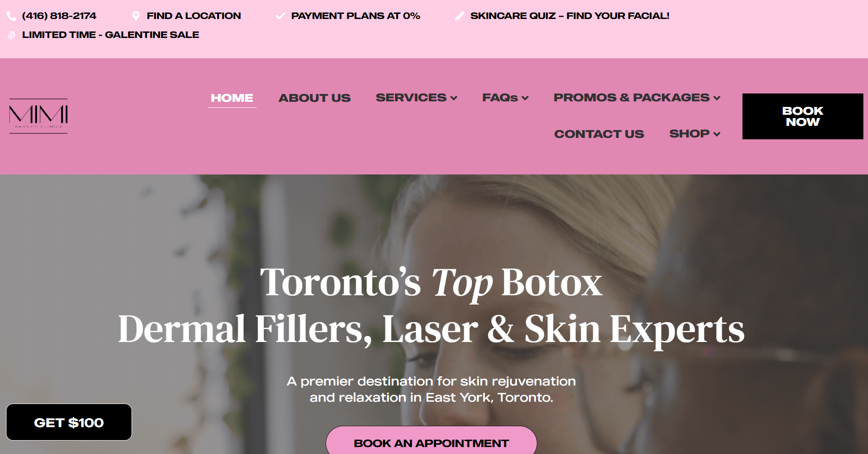Expand the Shop menu chevron

point(717,134)
